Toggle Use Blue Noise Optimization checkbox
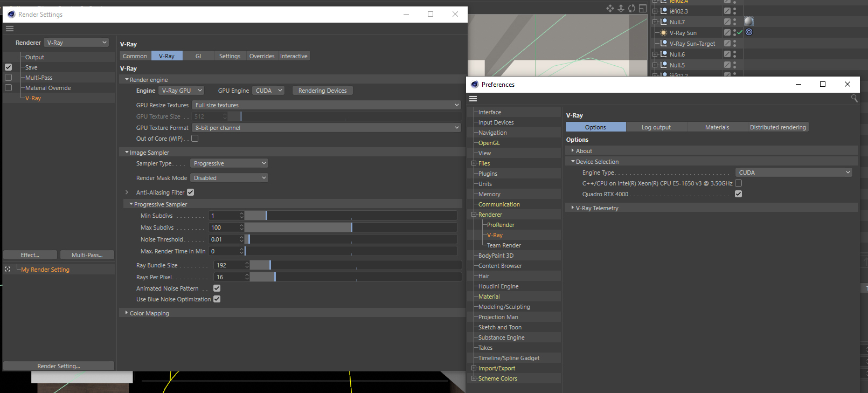 point(217,299)
